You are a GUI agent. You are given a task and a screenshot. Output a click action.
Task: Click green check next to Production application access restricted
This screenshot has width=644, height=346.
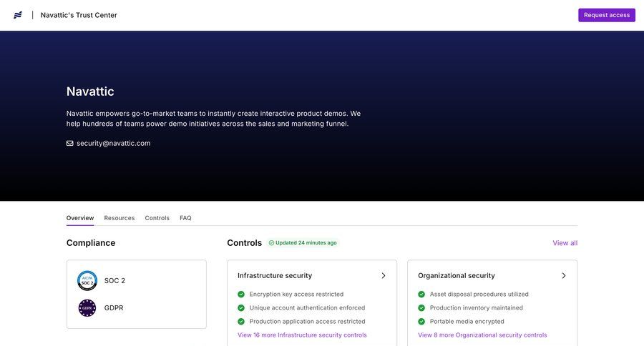241,322
